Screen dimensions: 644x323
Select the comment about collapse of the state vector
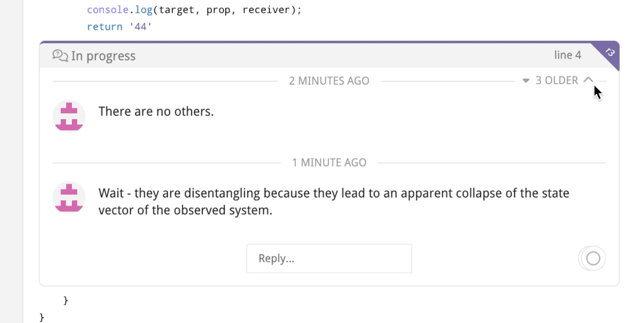pyautogui.click(x=333, y=202)
